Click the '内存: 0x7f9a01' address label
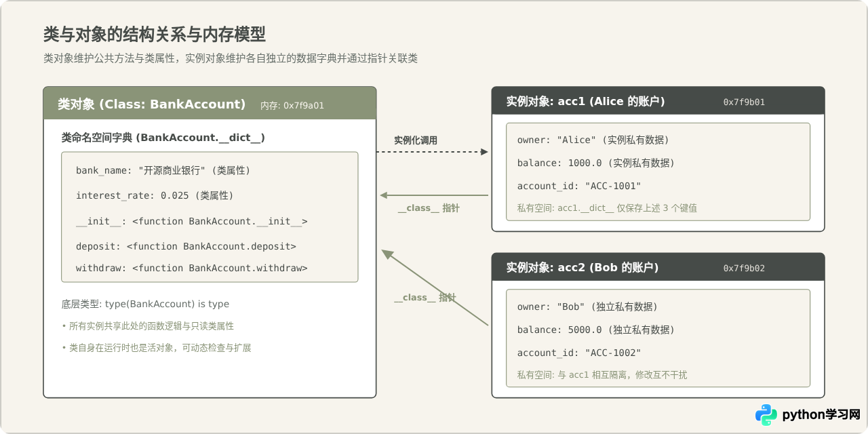The width and height of the screenshot is (868, 434). pyautogui.click(x=292, y=106)
